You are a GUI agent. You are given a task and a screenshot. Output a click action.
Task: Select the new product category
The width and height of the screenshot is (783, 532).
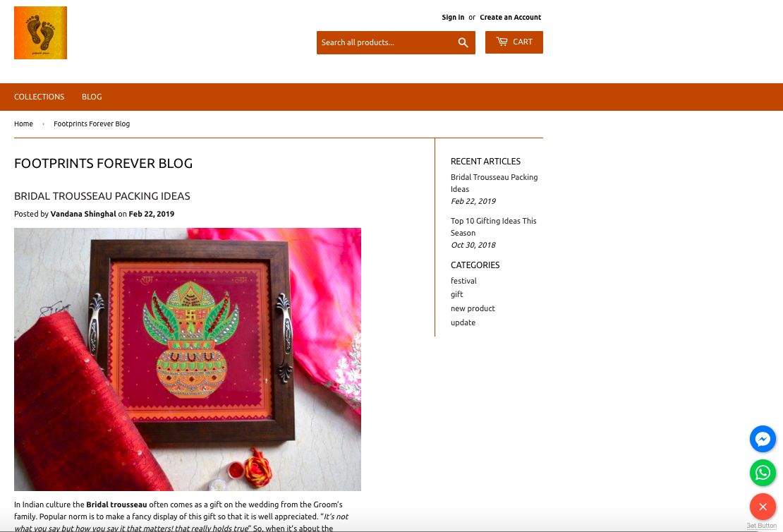point(473,309)
